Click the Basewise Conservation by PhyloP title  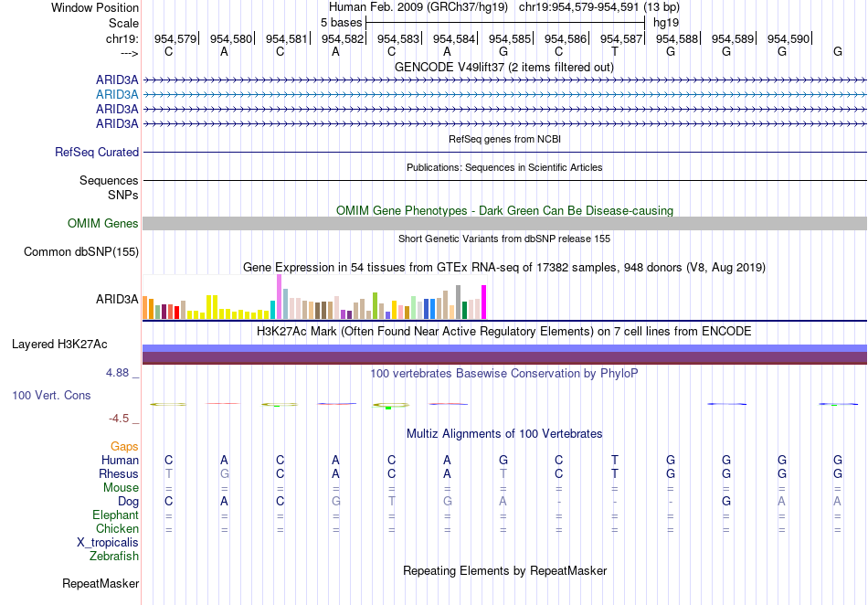pos(504,374)
